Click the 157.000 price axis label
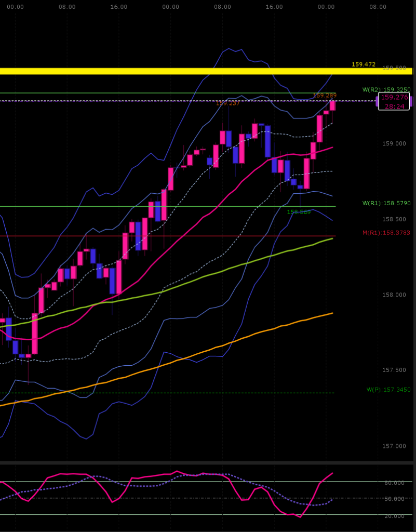Viewport: 416px width, 532px height. (394, 446)
